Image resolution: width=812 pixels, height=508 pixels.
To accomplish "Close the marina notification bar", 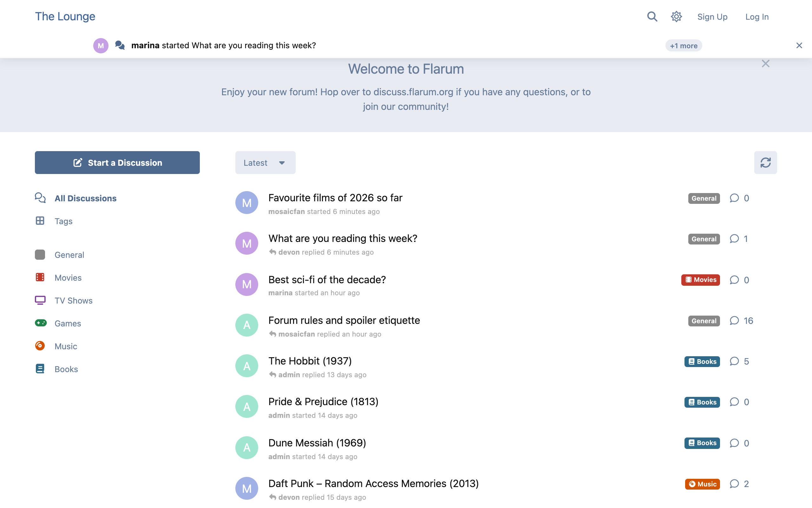I will tap(799, 45).
